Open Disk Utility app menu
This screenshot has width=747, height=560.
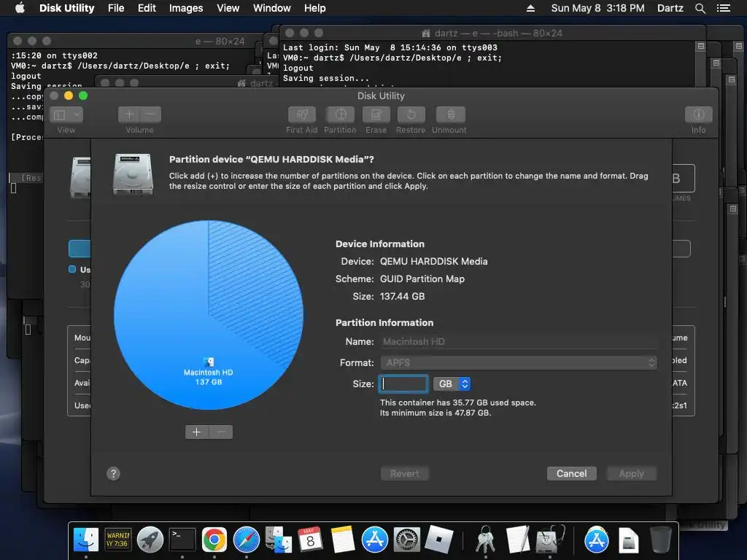pyautogui.click(x=66, y=8)
